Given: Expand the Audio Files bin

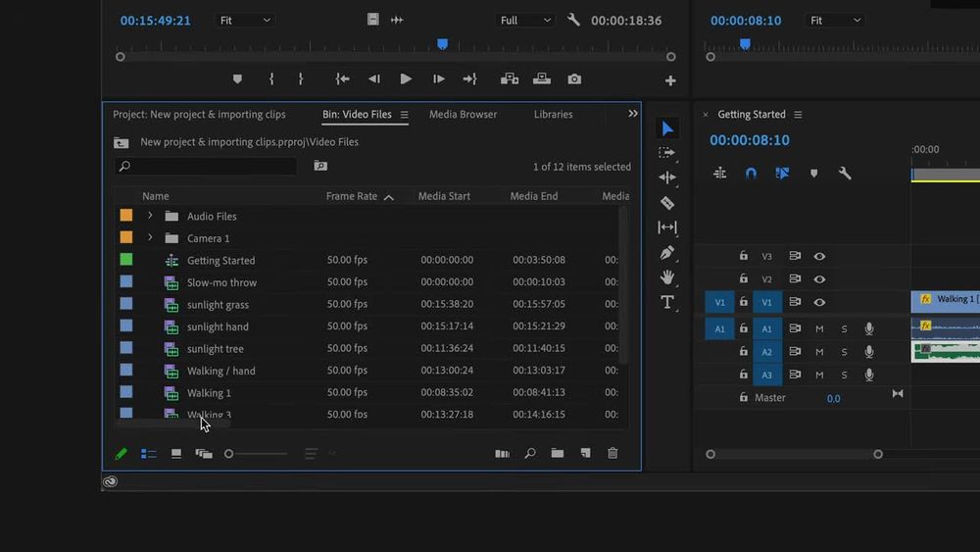Looking at the screenshot, I should [x=150, y=215].
